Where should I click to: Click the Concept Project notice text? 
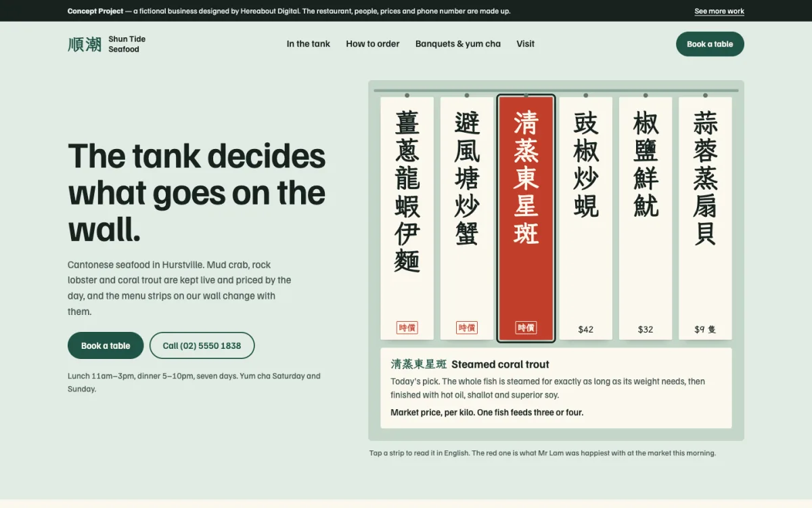(x=289, y=11)
